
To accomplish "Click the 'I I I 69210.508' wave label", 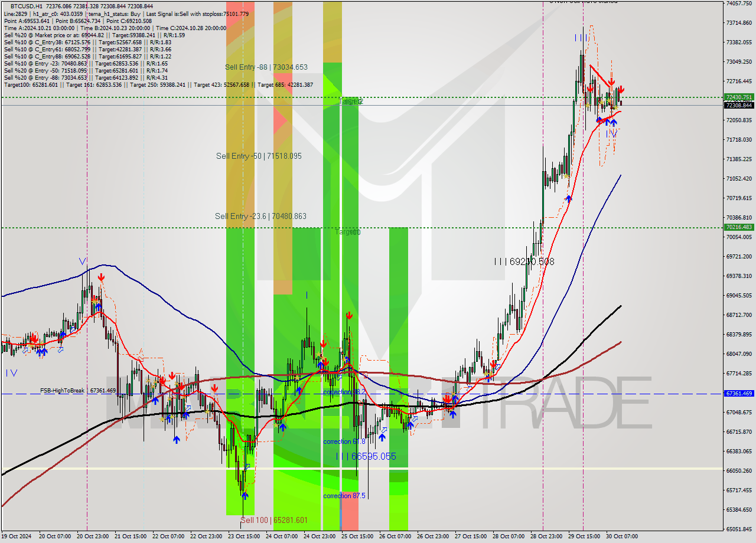I will (524, 261).
